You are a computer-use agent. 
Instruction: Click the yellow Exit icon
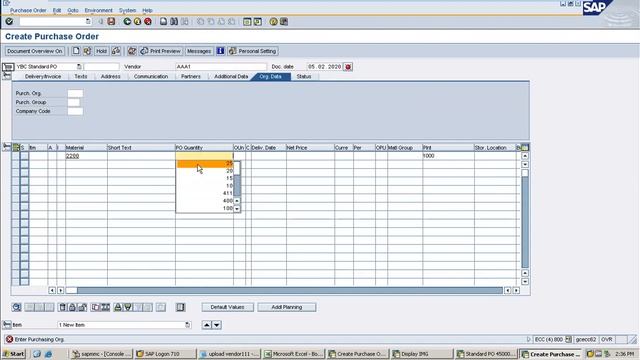click(x=138, y=21)
